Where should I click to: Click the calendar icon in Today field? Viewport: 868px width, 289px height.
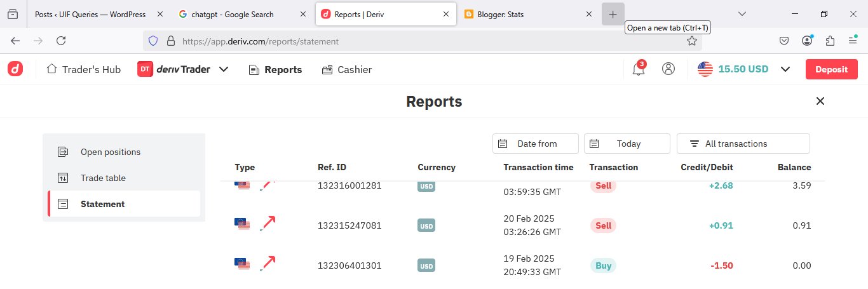pos(594,144)
